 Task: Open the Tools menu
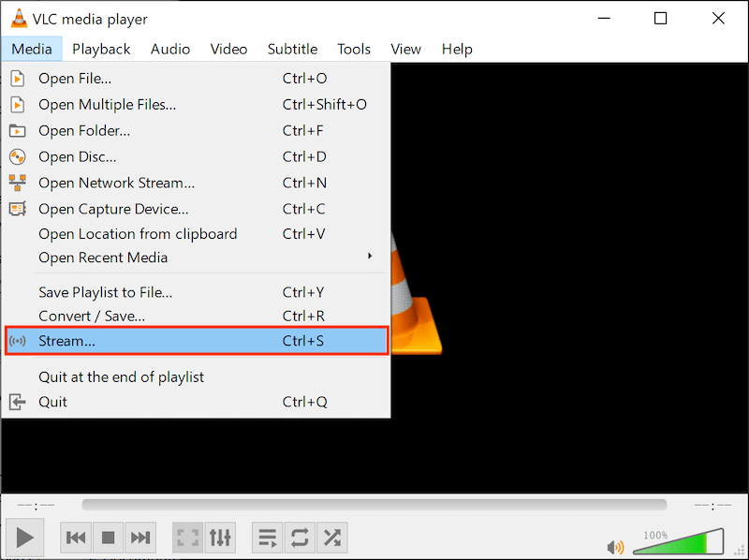(x=354, y=49)
